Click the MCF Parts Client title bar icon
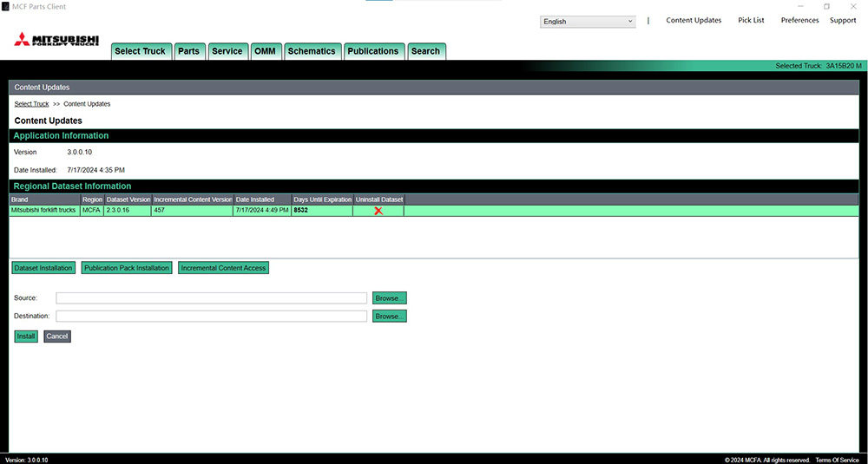Screen dimensions: 868x464 coord(5,7)
